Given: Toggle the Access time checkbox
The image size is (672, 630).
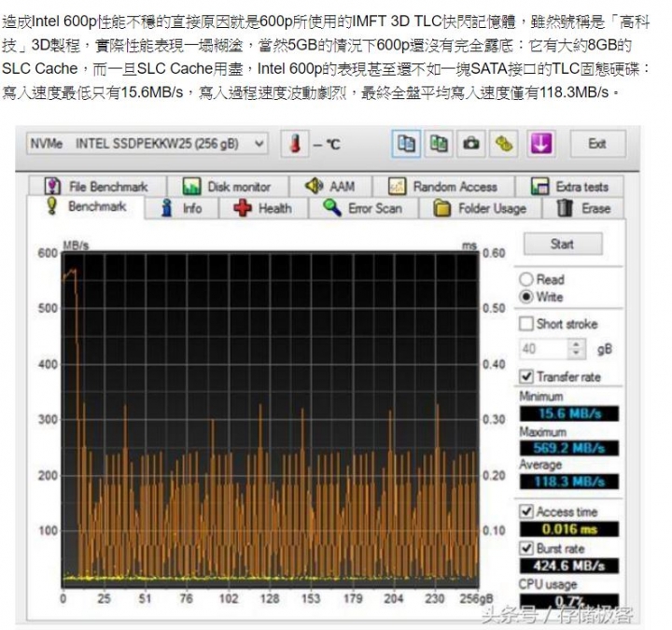Looking at the screenshot, I should (526, 511).
